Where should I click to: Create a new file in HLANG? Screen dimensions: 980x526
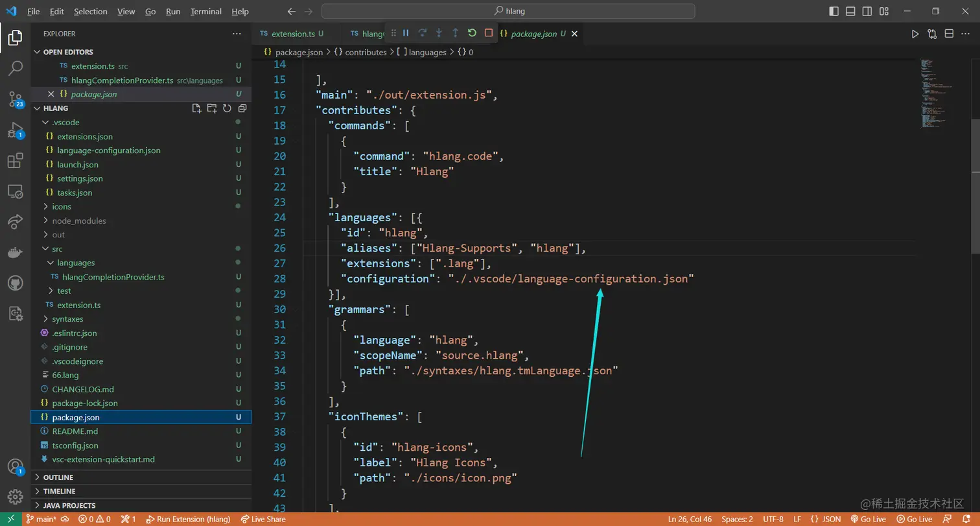tap(196, 108)
